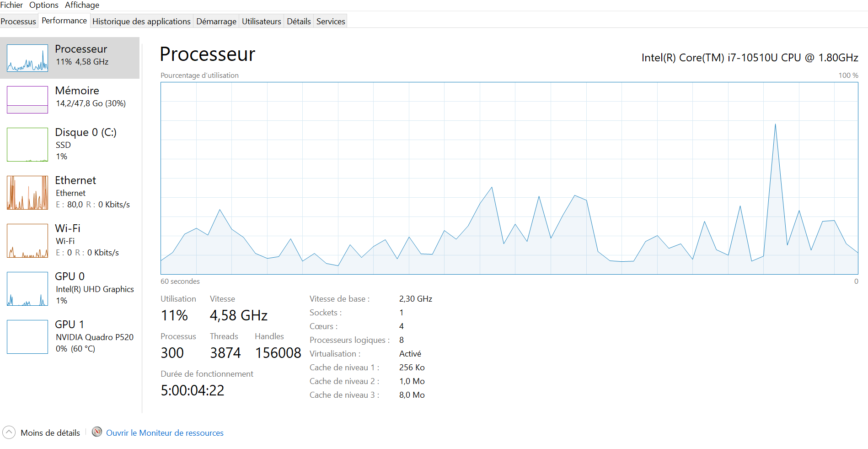Screen dimensions: 868x449
Task: Click the Ethernet E: 80,0 R: 0 Kbits/s text
Action: pos(93,205)
